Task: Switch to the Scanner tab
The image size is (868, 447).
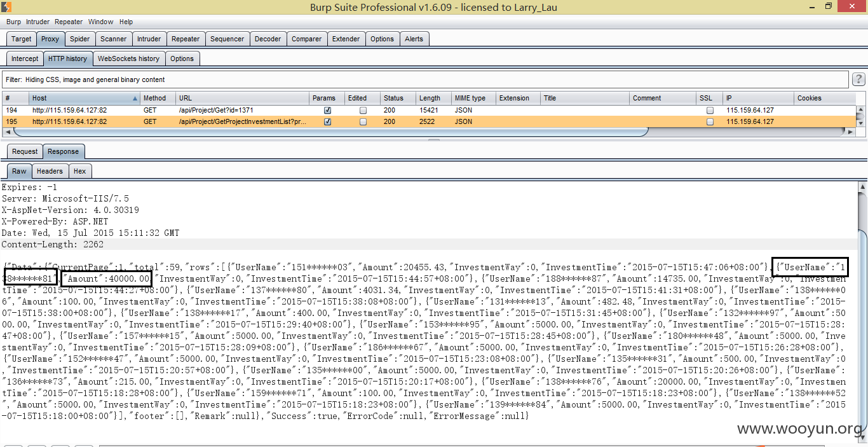Action: [114, 39]
